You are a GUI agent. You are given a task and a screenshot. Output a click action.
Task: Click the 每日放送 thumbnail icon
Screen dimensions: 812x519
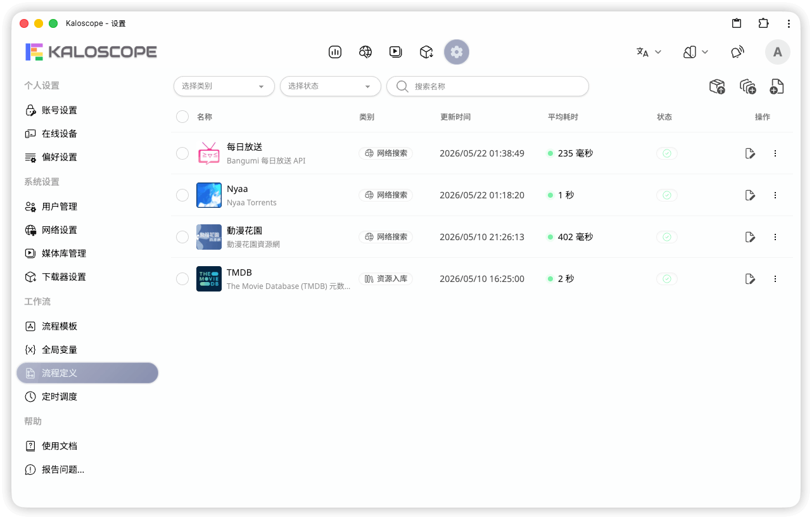(x=209, y=153)
